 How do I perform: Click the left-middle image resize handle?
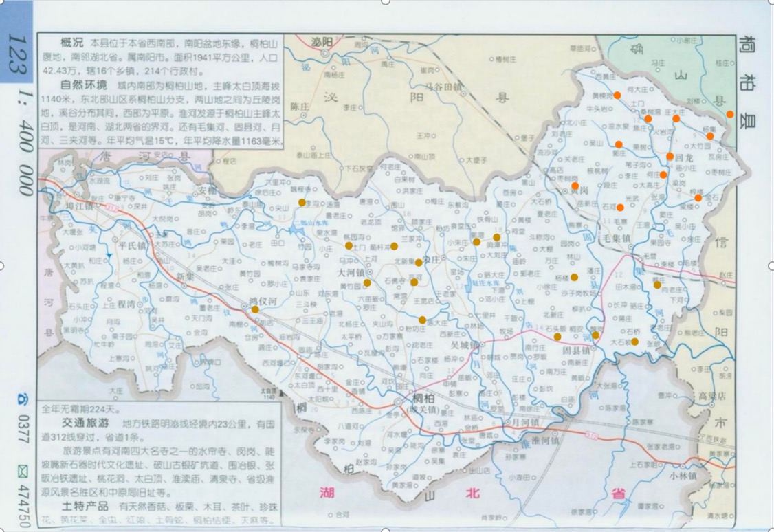tap(2, 266)
